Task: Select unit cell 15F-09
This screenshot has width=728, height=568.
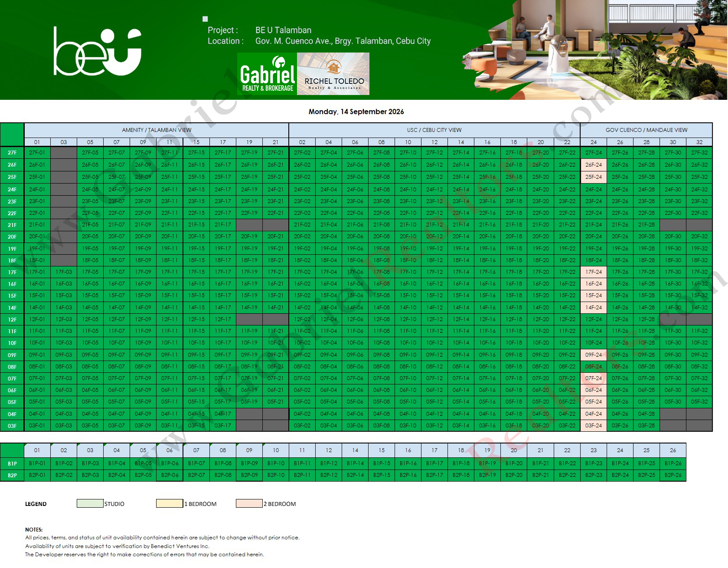Action: pyautogui.click(x=143, y=295)
